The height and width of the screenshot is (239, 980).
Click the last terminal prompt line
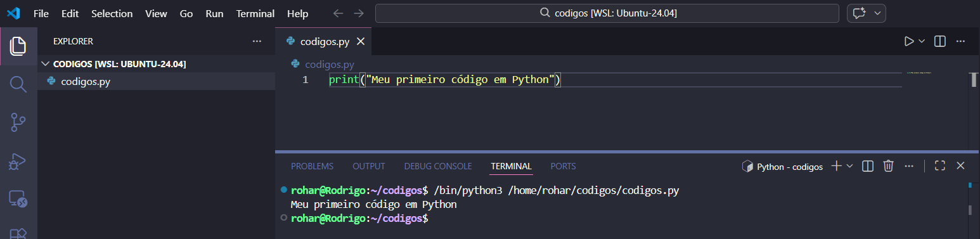point(359,218)
